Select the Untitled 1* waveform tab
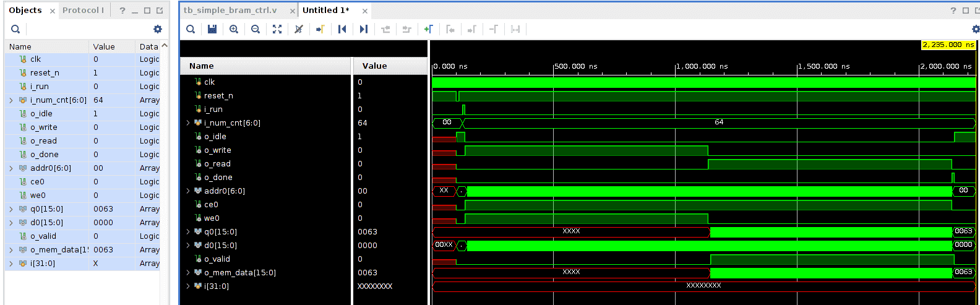Viewport: 980px width, 305px height. tap(326, 11)
